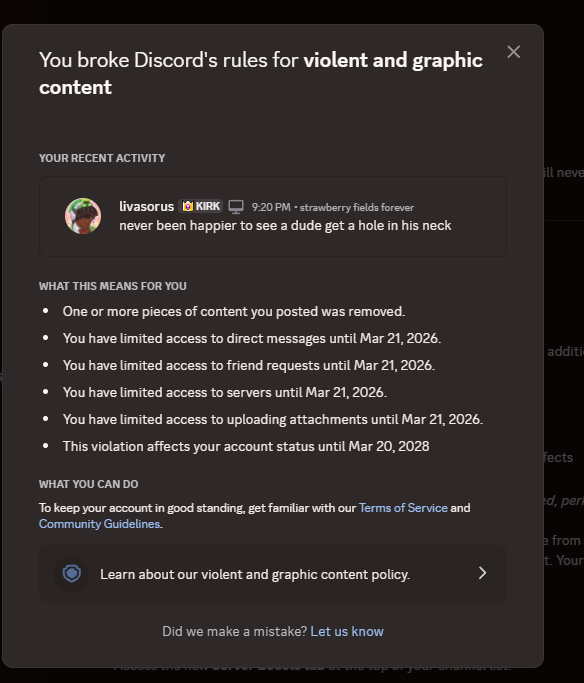Click the uploading attachments restriction bullet
The width and height of the screenshot is (584, 683).
point(273,419)
